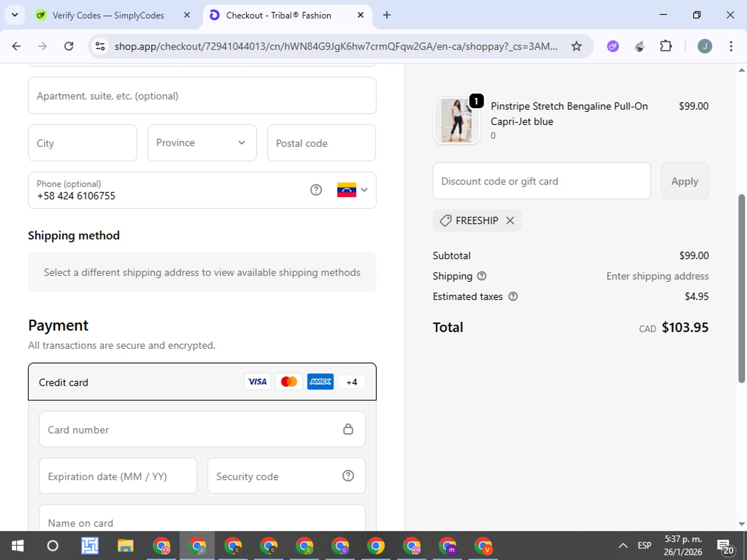Image resolution: width=747 pixels, height=560 pixels.
Task: Open the Windows Start menu
Action: [x=17, y=546]
